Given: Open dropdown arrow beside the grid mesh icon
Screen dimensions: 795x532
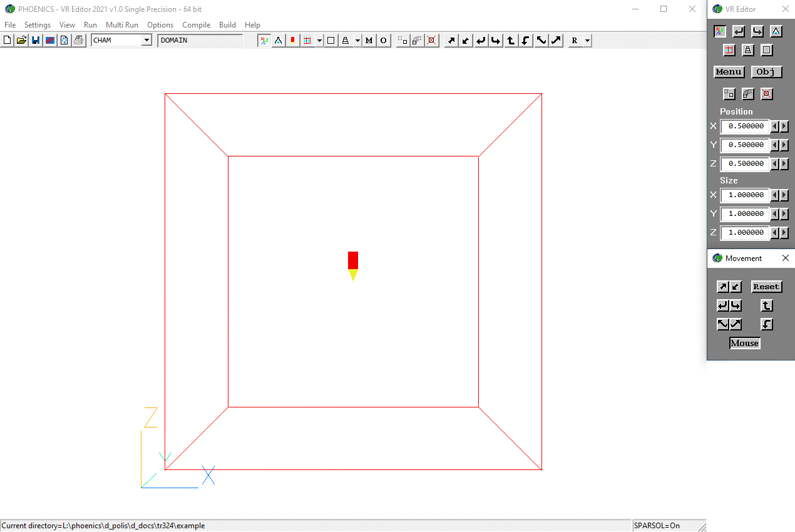Looking at the screenshot, I should (x=319, y=41).
